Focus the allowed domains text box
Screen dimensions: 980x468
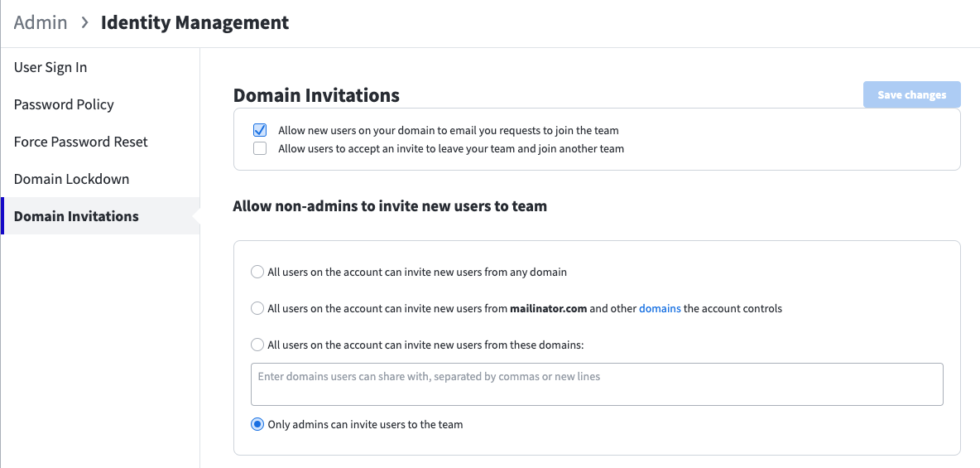point(597,384)
